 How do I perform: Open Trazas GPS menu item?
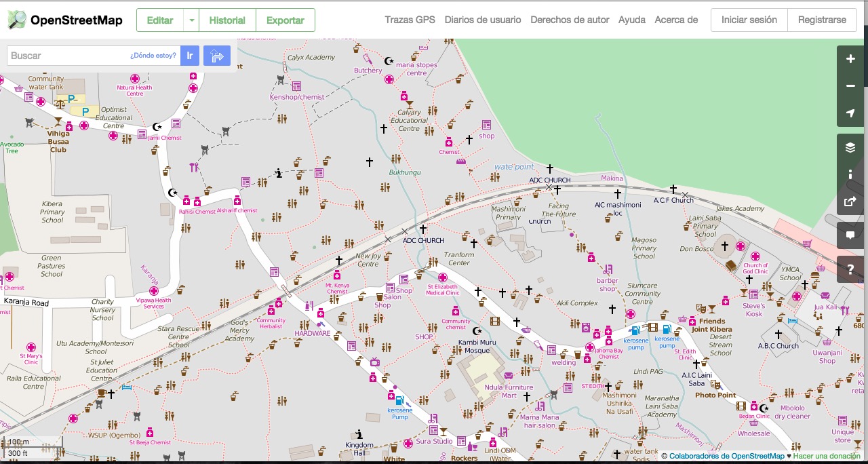point(410,20)
